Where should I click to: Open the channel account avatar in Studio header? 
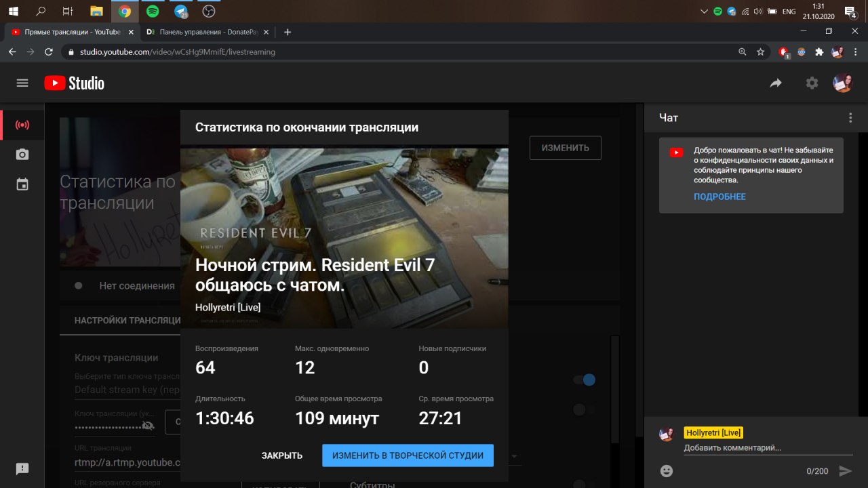click(843, 83)
